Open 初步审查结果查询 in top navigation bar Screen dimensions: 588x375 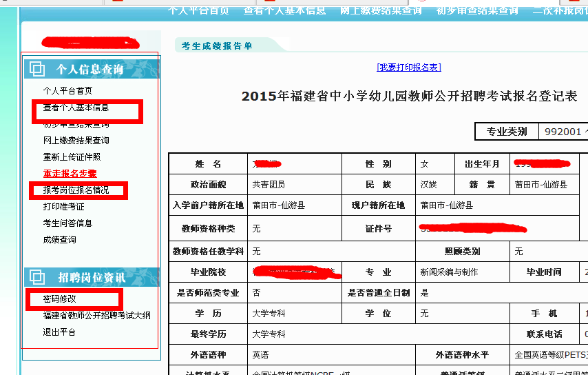click(x=477, y=10)
